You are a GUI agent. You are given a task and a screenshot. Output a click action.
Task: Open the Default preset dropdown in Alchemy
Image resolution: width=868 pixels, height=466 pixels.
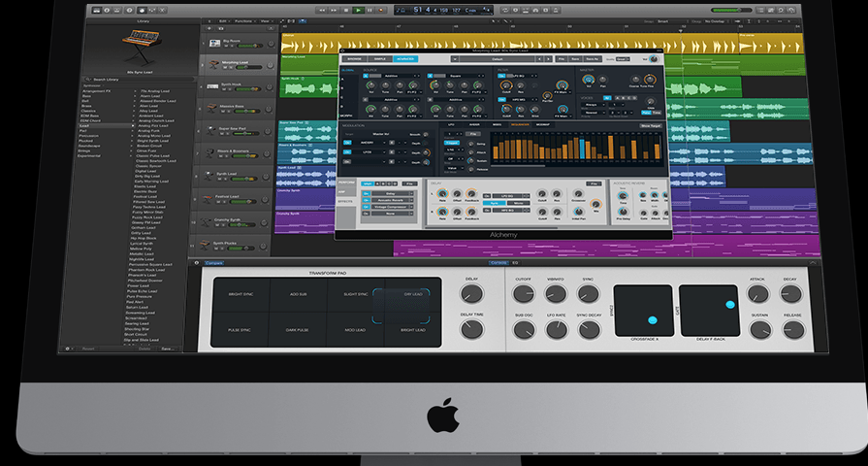(496, 59)
